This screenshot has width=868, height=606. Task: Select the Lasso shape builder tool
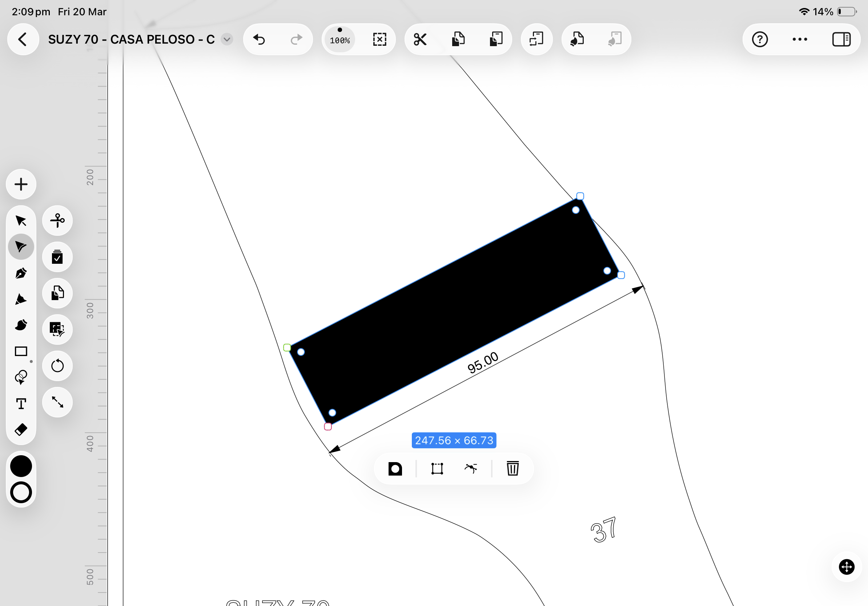click(x=21, y=377)
